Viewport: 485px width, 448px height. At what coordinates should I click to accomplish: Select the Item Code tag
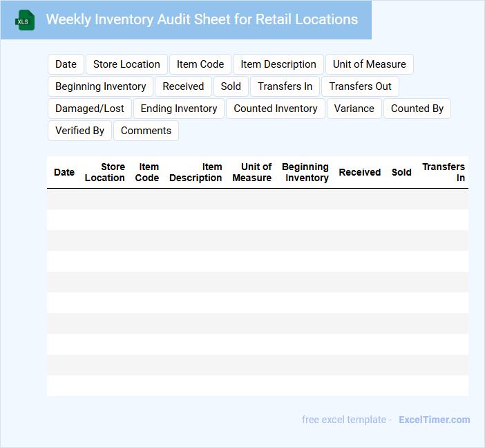(200, 64)
